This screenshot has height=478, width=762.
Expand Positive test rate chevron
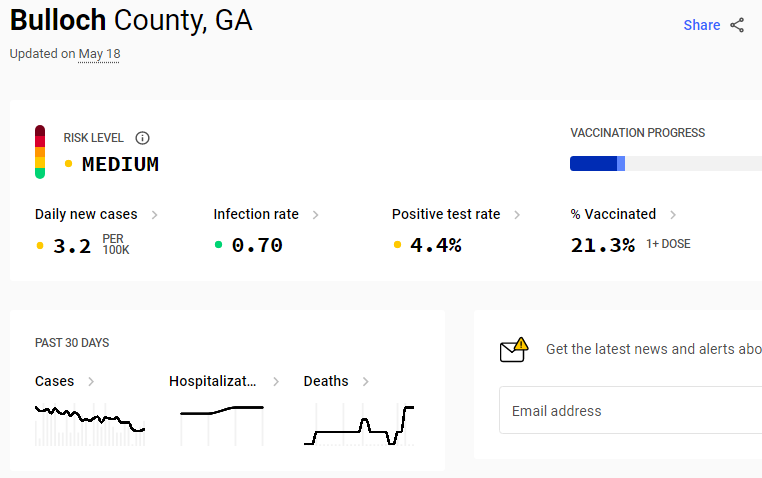pos(517,215)
